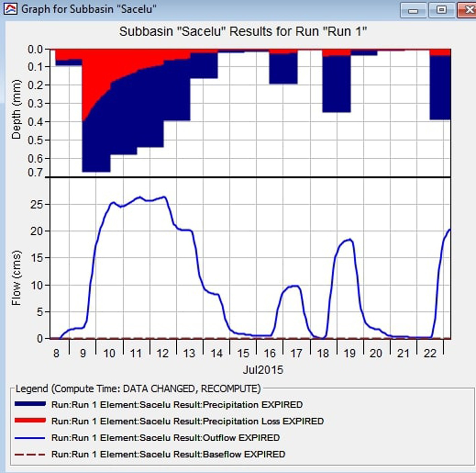The image size is (476, 473).
Task: Click the HEC-HMS app icon in title bar
Action: tap(10, 9)
